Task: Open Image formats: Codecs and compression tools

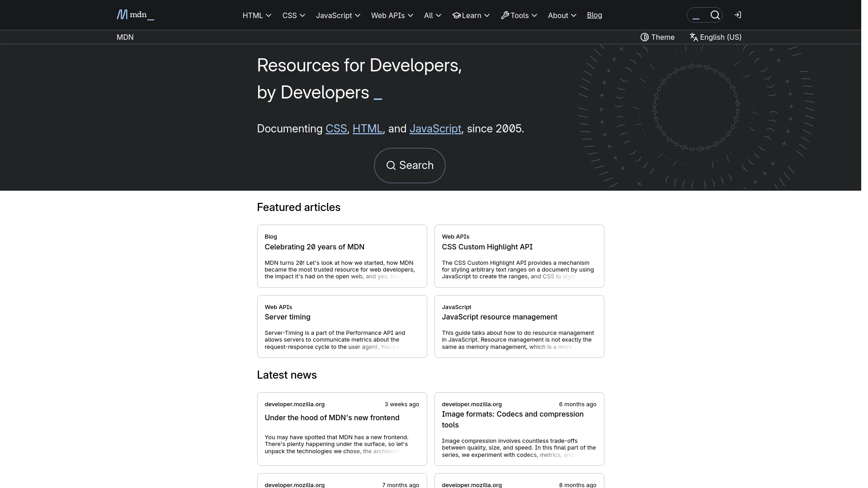Action: click(512, 419)
